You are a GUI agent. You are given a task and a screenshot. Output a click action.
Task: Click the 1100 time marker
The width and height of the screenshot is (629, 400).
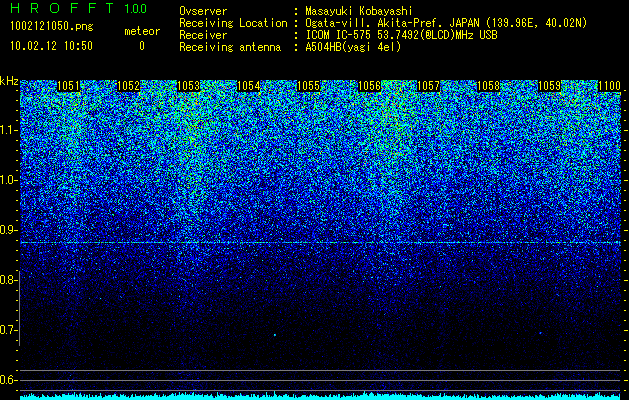point(610,86)
